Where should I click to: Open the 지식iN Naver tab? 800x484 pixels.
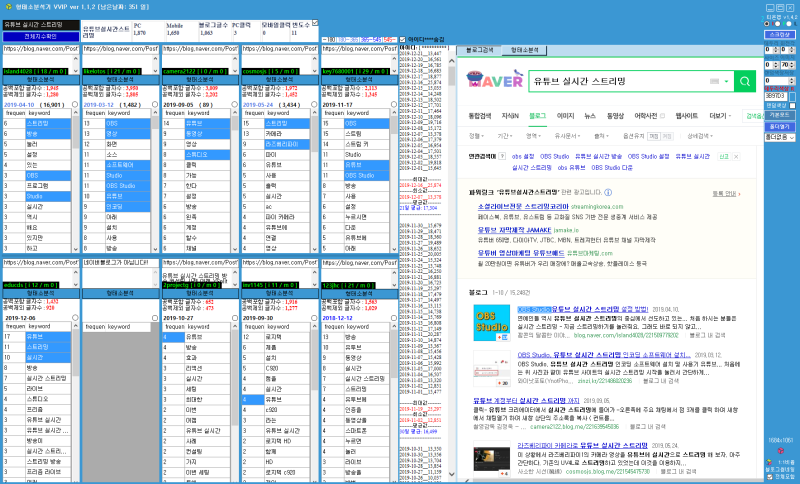click(510, 116)
